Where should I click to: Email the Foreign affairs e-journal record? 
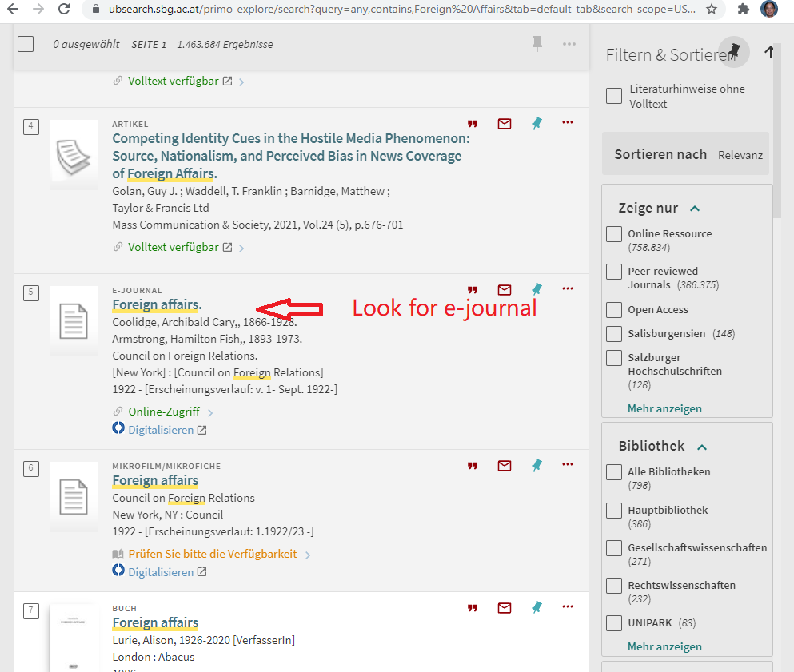(x=505, y=289)
